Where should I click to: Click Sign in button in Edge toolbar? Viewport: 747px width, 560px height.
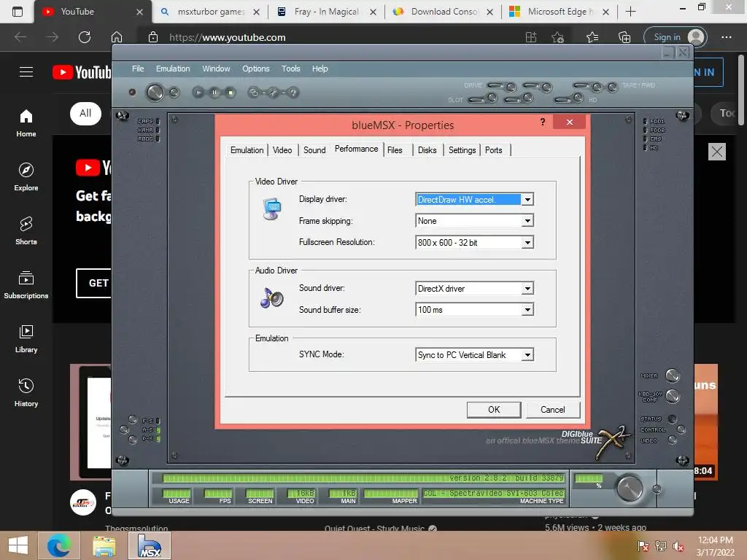point(675,37)
